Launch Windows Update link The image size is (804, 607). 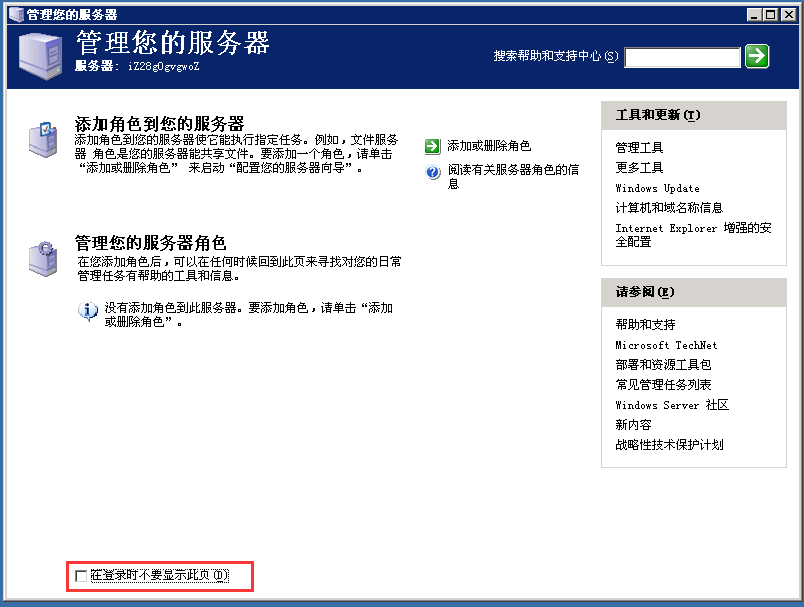(657, 188)
